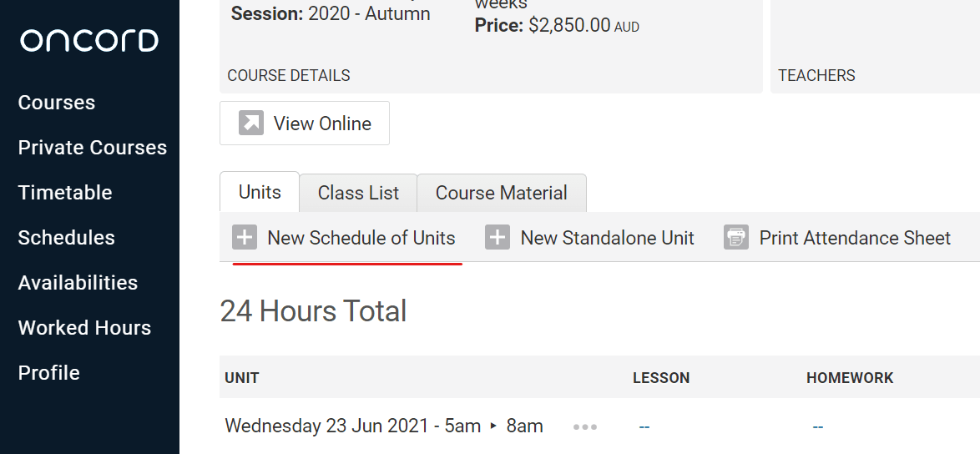The image size is (980, 454).
Task: Click New Standalone Unit label
Action: click(607, 238)
